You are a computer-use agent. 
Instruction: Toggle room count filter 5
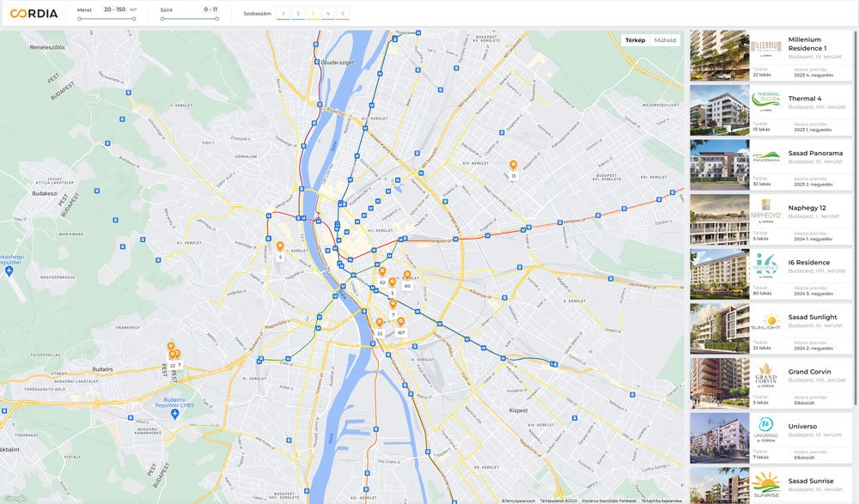pos(342,14)
